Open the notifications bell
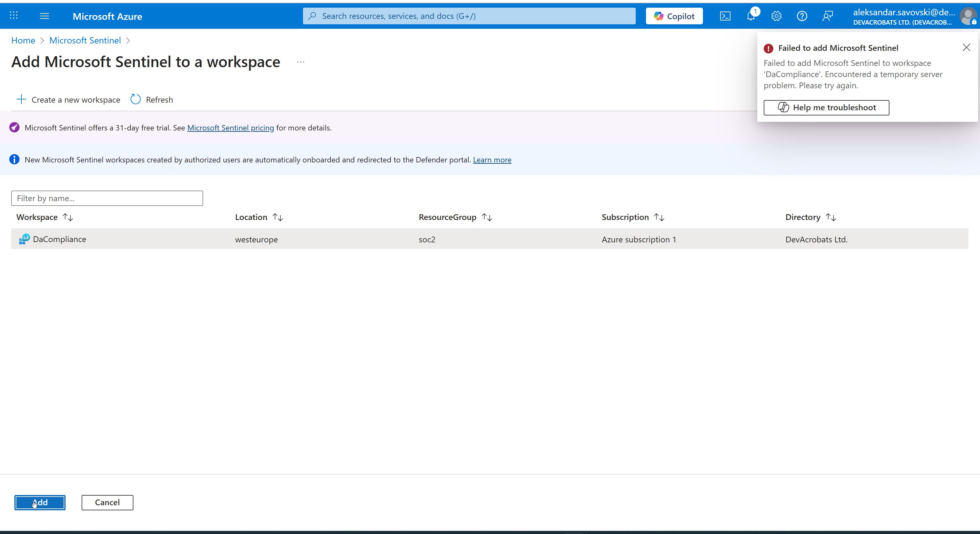 [751, 16]
